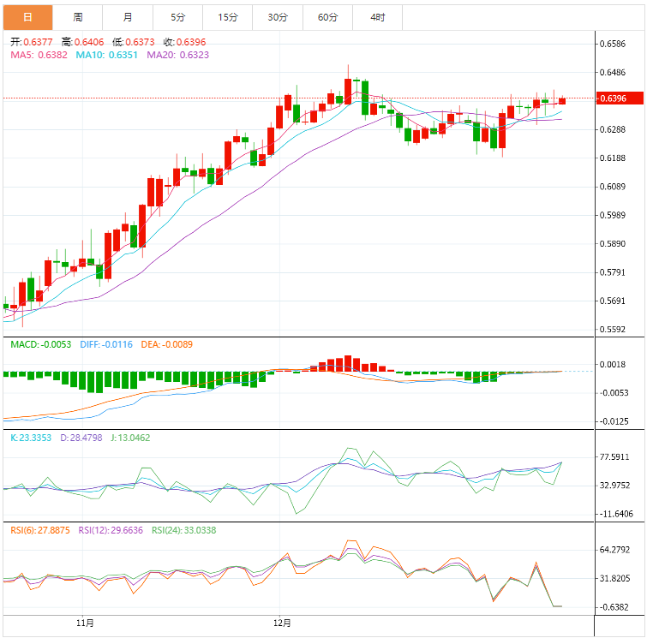Screen dimensions: 647x644
Task: Click the 11月 date marker on time axis
Action: pos(84,622)
